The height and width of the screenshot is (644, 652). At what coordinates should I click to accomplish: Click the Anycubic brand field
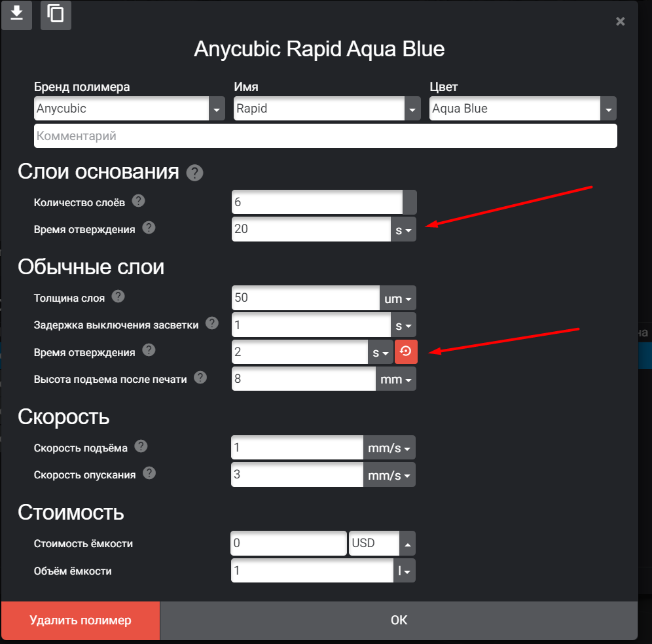coord(121,109)
